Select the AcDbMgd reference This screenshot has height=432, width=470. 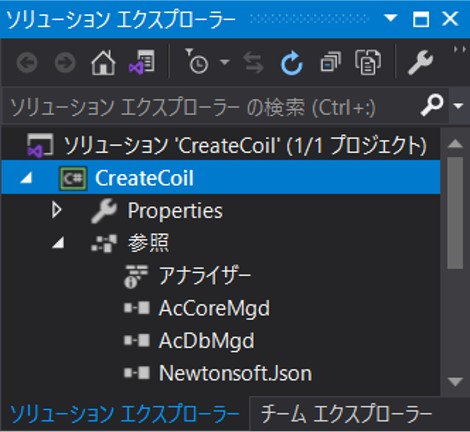coord(206,341)
